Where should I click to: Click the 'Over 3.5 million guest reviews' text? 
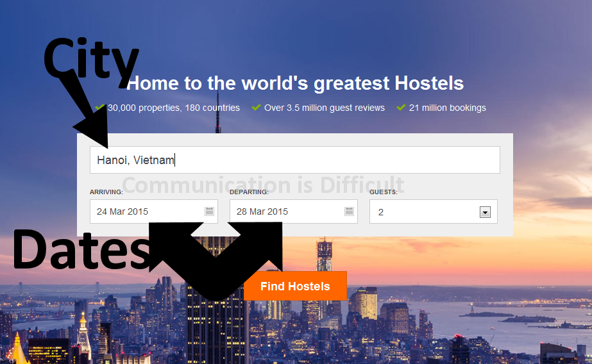pos(325,108)
